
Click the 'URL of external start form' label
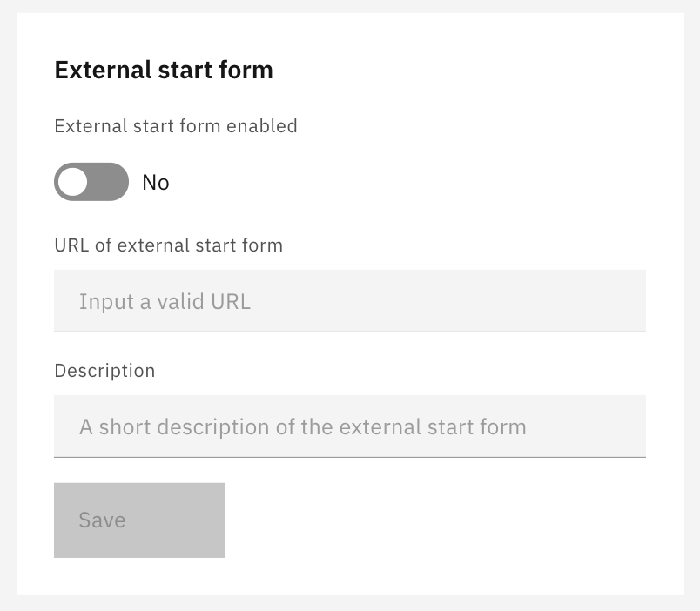168,245
